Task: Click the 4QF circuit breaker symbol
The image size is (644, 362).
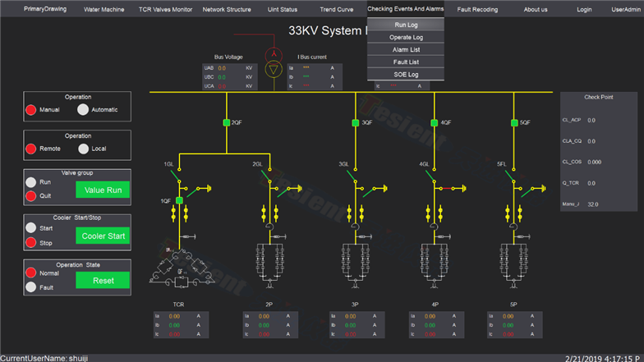Action: pyautogui.click(x=435, y=122)
